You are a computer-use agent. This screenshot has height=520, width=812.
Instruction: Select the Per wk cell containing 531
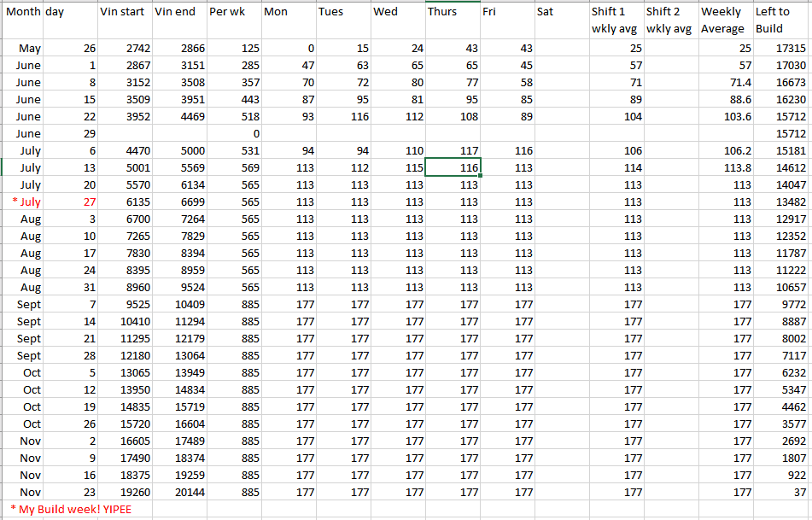coord(234,151)
